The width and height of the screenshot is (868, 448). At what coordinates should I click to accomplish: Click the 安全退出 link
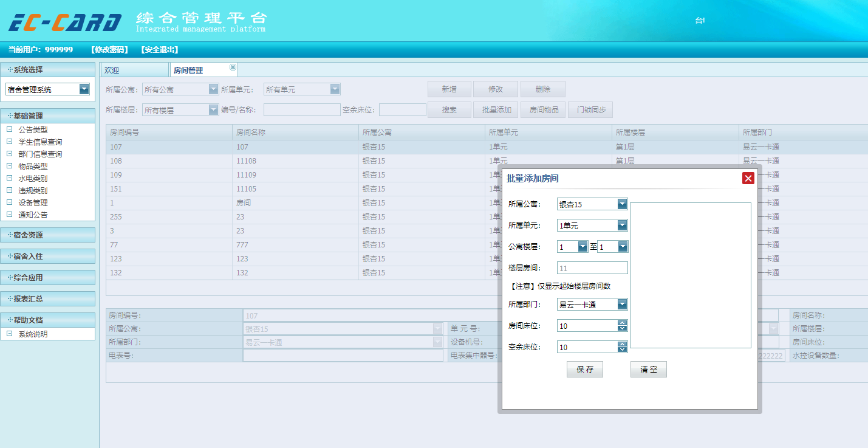pos(160,50)
